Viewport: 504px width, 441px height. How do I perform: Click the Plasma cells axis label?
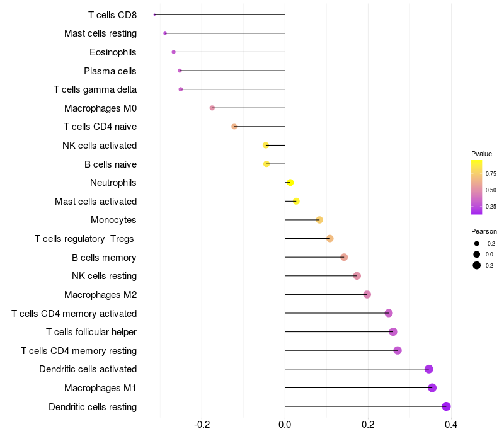coord(110,71)
